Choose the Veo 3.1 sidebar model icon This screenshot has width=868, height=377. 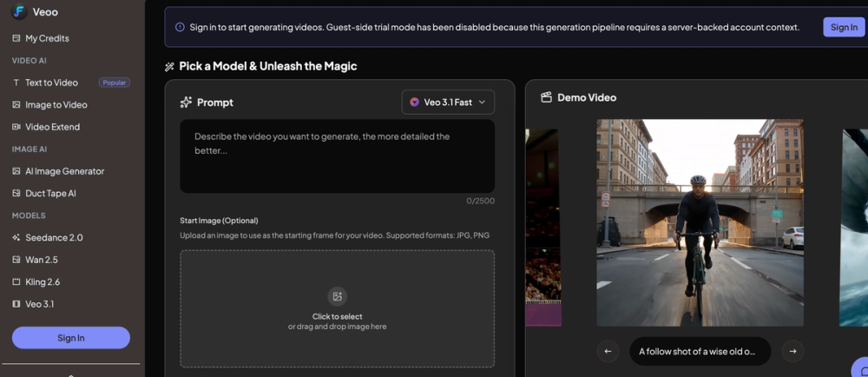click(x=16, y=304)
